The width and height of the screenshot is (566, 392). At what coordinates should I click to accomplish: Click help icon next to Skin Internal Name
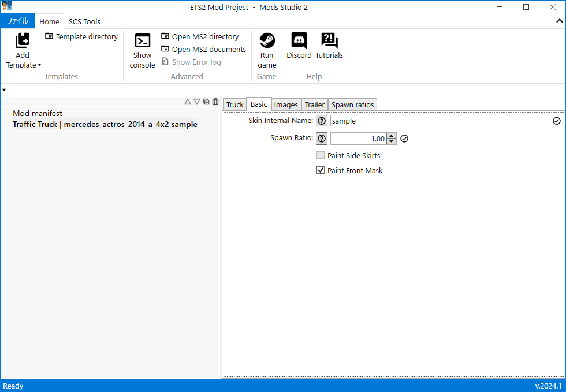pos(322,121)
